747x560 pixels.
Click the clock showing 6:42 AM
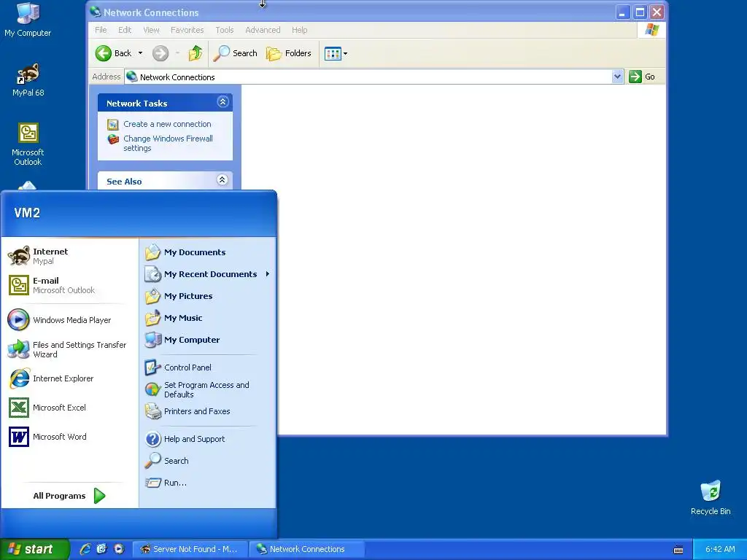720,549
